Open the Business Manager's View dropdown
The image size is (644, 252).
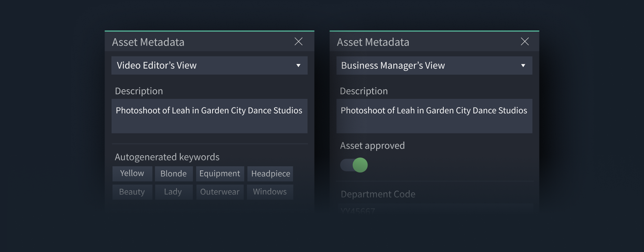coord(434,65)
